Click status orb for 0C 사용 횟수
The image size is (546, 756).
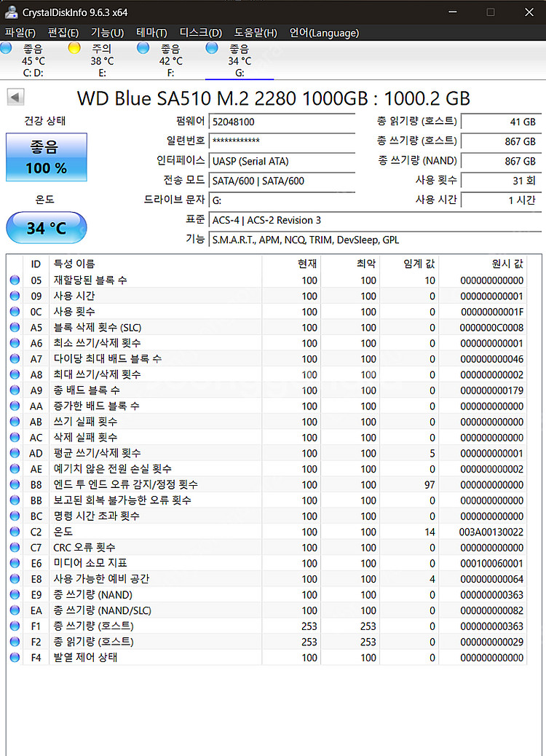pos(15,312)
